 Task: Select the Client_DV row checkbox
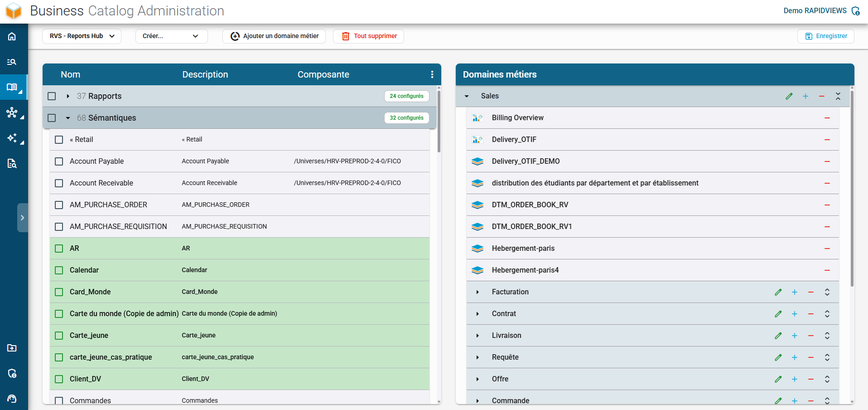point(59,379)
